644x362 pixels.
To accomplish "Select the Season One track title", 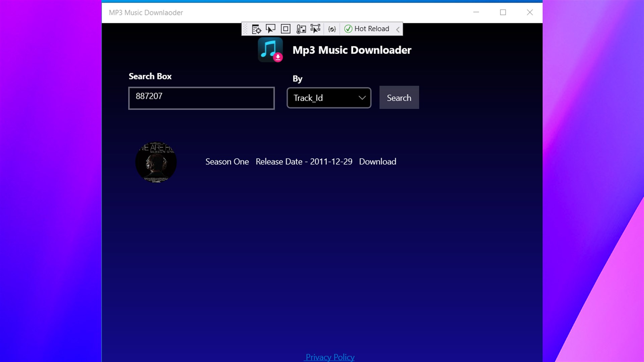I will click(x=227, y=162).
